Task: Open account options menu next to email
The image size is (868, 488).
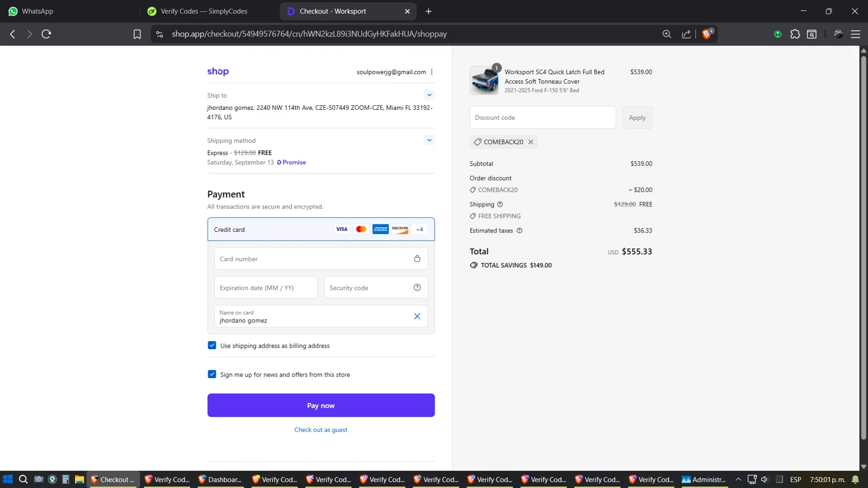Action: (432, 72)
